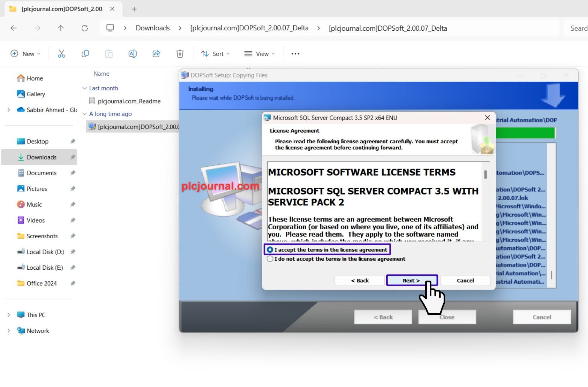Select I do not accept the terms radio
This screenshot has height=387, width=588.
[x=270, y=259]
